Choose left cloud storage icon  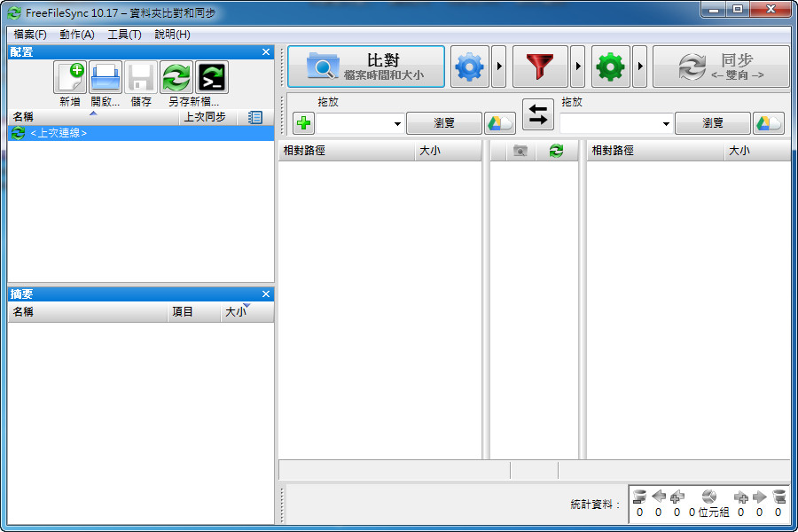tap(500, 123)
